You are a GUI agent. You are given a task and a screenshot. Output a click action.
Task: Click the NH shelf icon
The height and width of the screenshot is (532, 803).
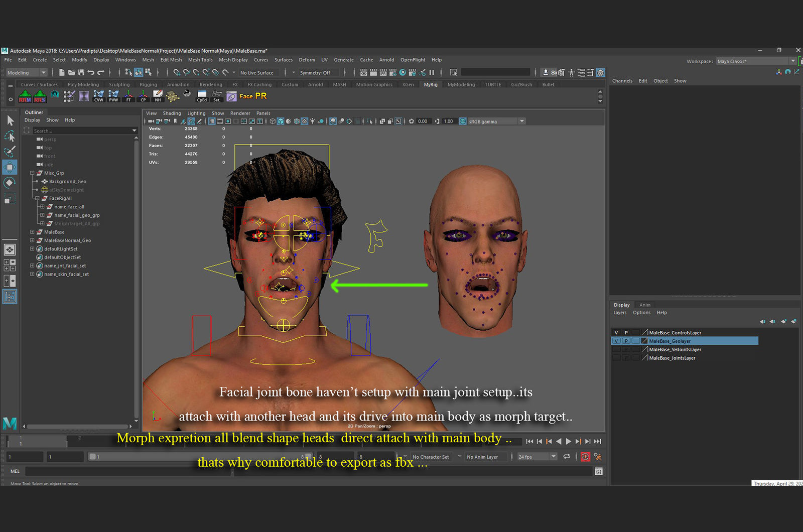click(158, 96)
